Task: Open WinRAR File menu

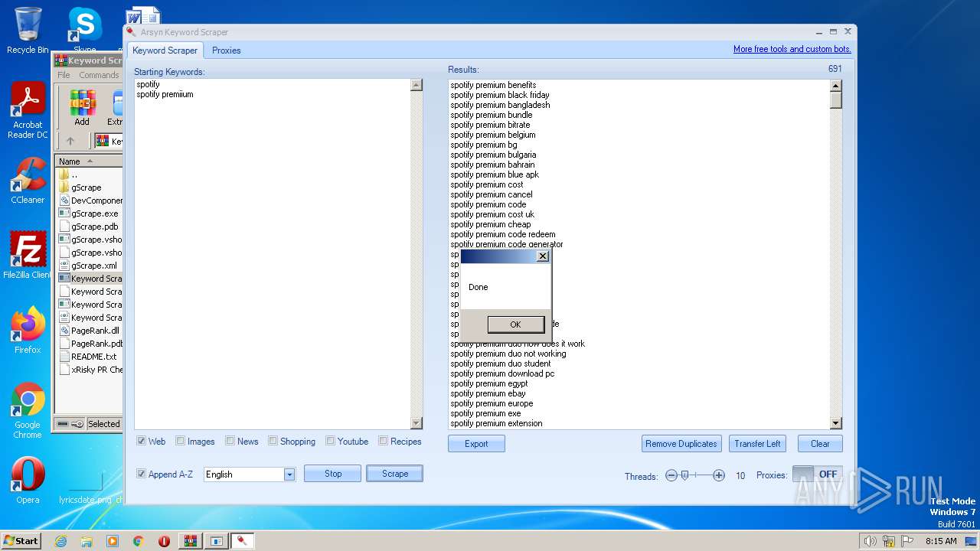Action: [x=64, y=75]
